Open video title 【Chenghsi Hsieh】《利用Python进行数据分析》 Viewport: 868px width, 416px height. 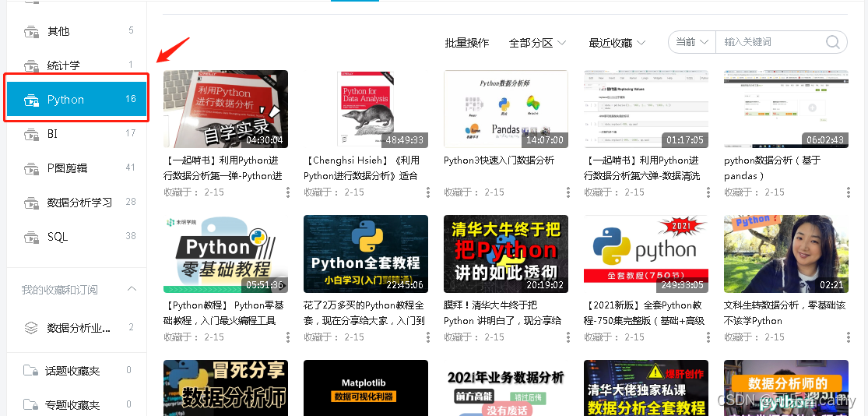[362, 167]
